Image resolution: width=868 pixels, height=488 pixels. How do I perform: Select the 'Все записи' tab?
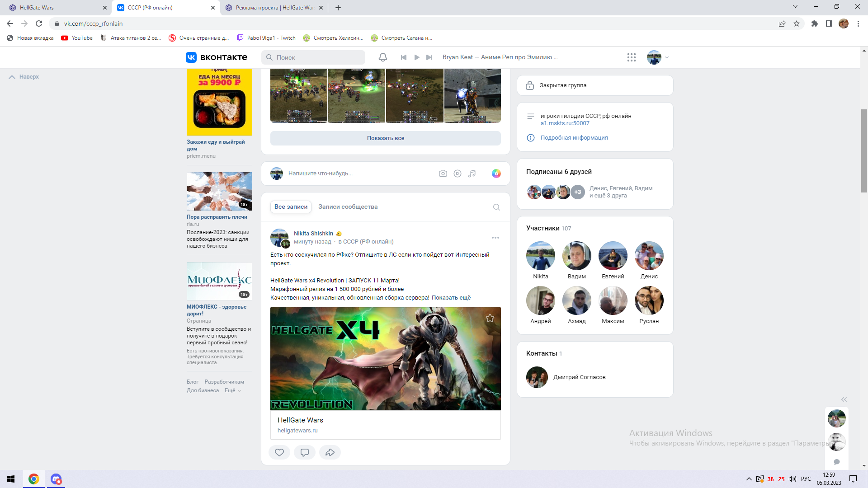click(291, 206)
